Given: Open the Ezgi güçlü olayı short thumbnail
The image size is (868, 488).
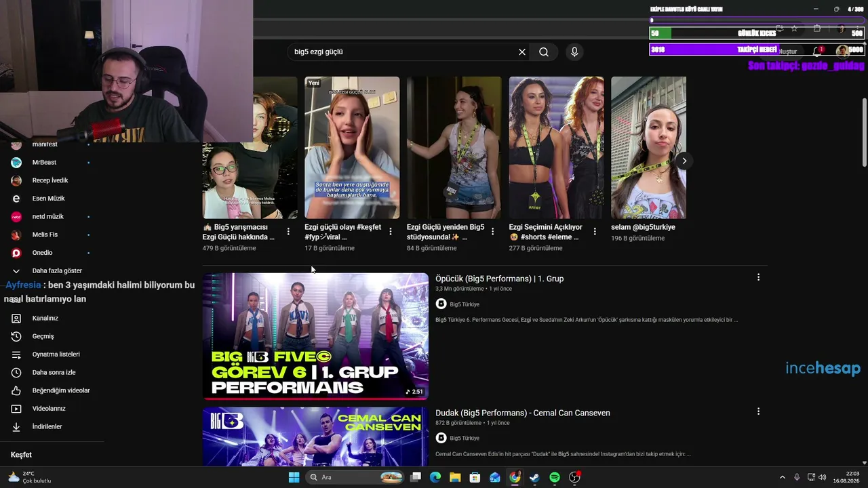Looking at the screenshot, I should point(352,148).
